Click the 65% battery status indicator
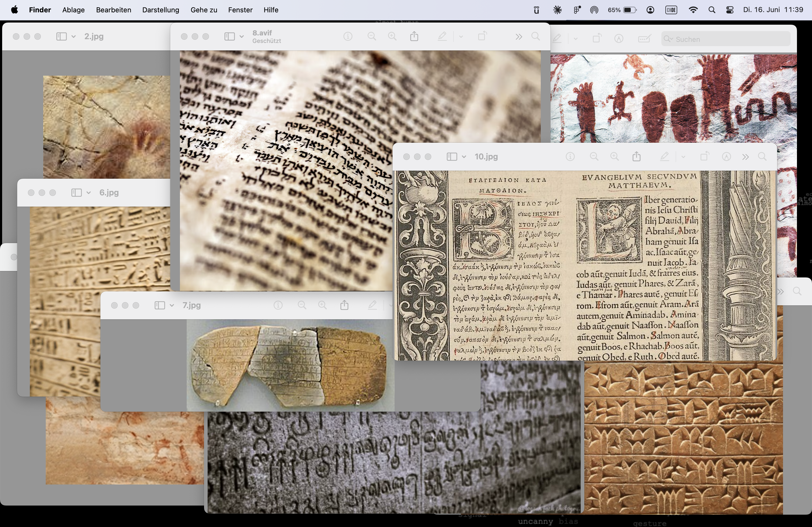 click(x=622, y=10)
